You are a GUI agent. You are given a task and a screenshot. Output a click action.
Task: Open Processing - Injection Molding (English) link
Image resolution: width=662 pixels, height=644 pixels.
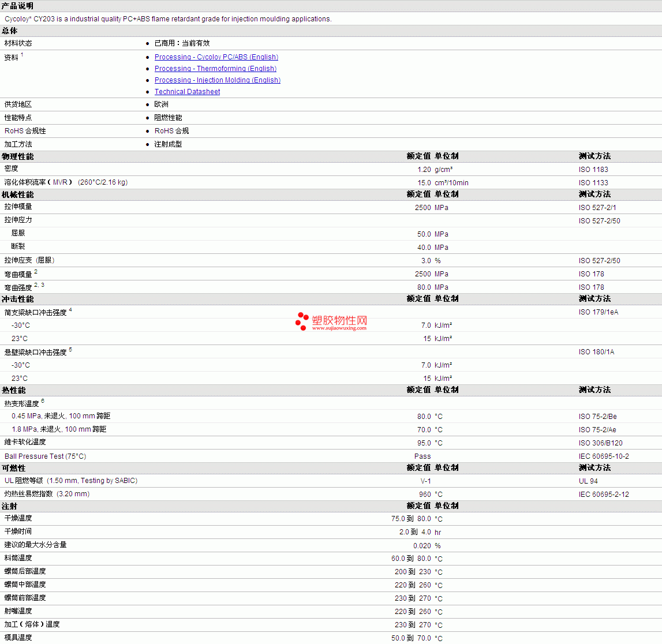click(218, 80)
